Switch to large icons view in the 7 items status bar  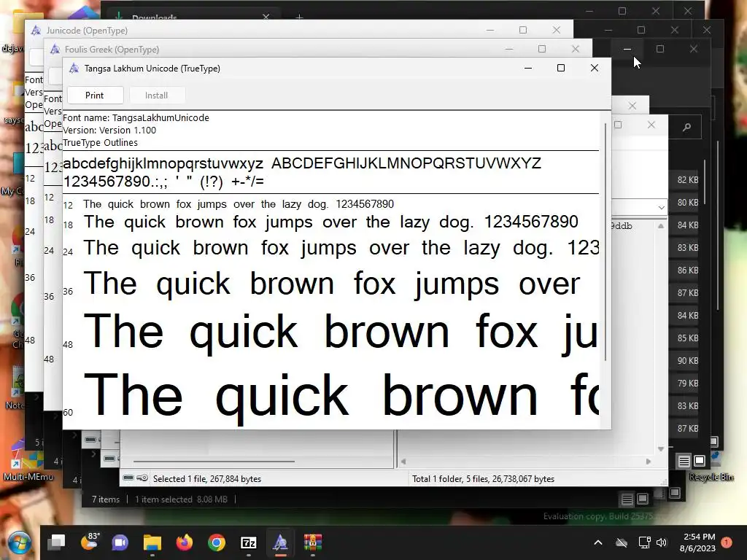click(643, 499)
